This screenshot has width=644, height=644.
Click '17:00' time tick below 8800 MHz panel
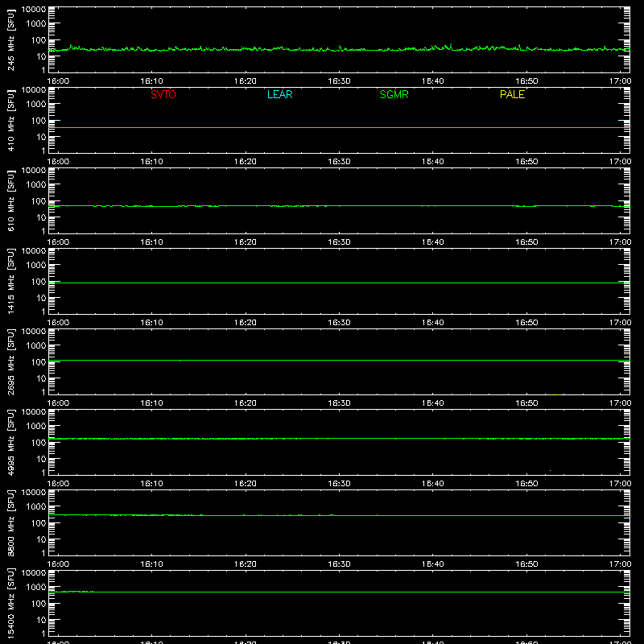[620, 564]
